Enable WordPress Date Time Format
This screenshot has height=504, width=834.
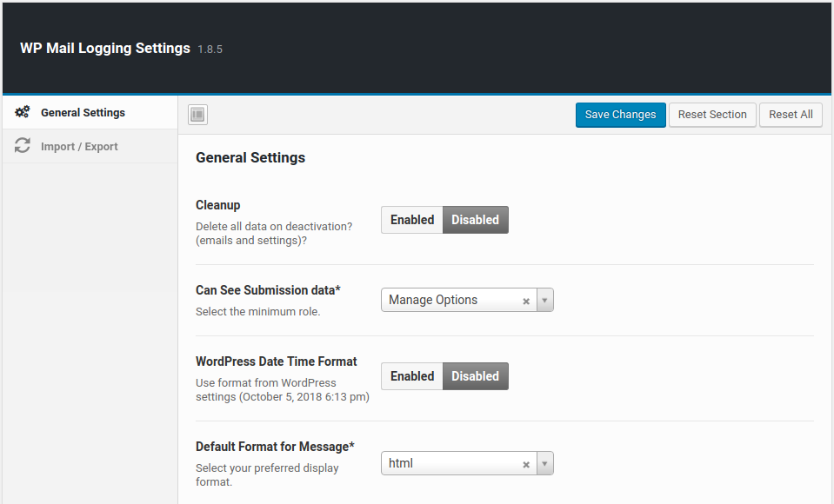coord(412,376)
